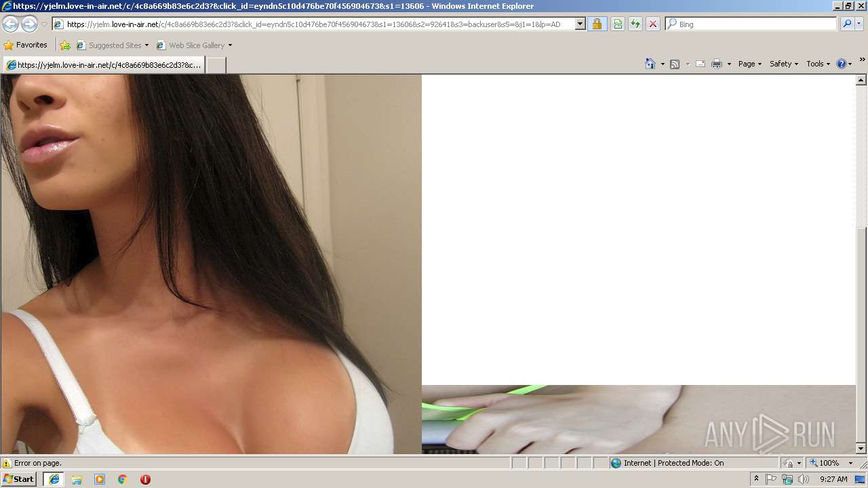Open the Favorites button

pos(26,45)
